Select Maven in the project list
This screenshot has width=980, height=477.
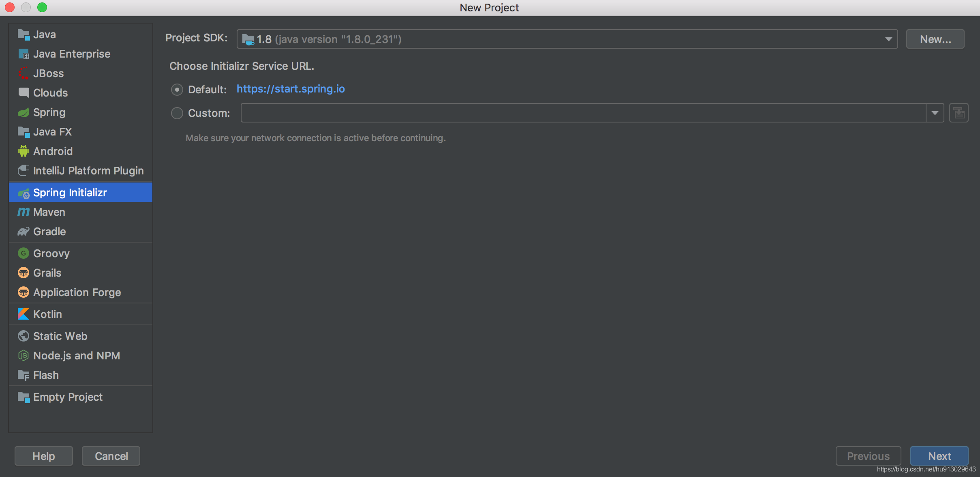click(81, 212)
